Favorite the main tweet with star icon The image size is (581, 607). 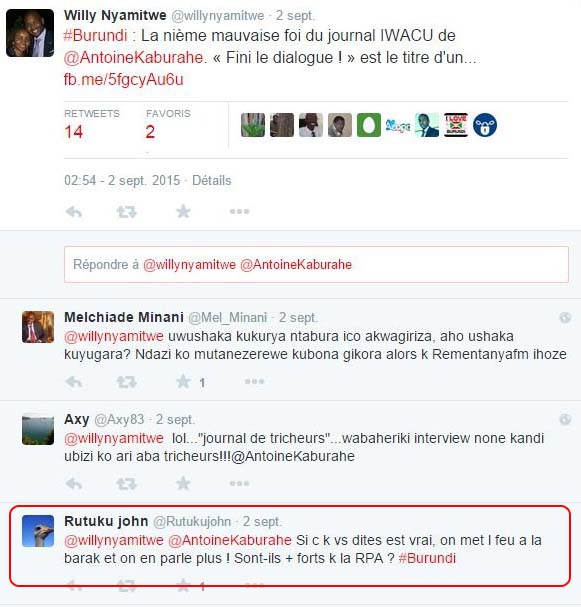tap(183, 211)
